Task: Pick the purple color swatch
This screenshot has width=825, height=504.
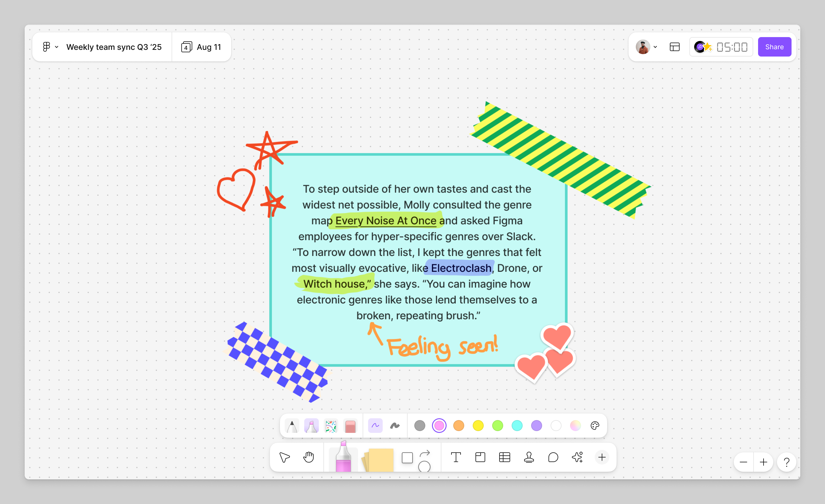Action: click(536, 425)
